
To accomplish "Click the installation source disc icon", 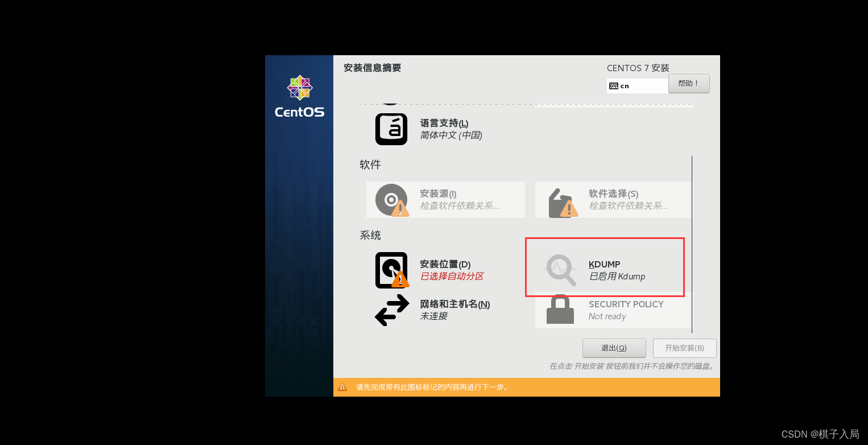I will [392, 200].
